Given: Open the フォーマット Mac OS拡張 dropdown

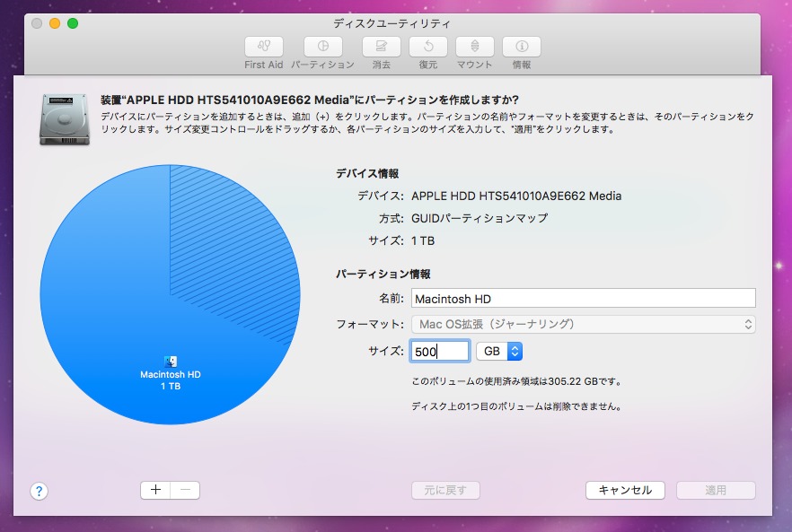Looking at the screenshot, I should (584, 324).
